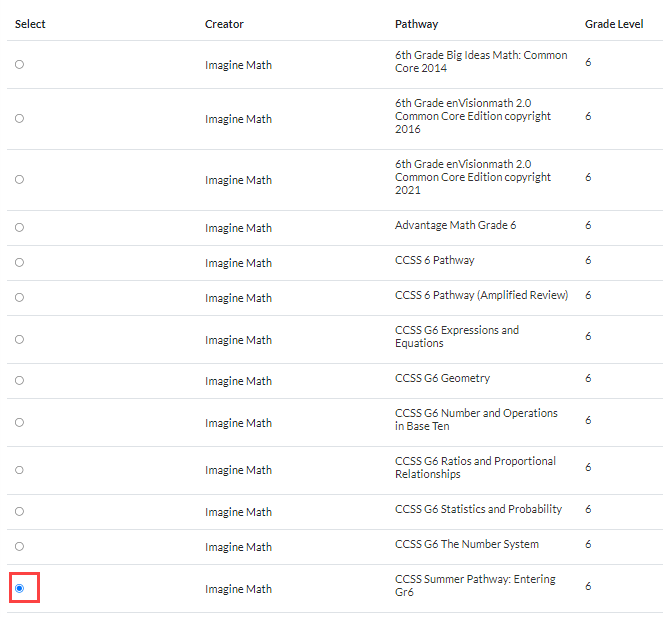Select radio for enVisionmath 2.0 copyright 2016
663x617 pixels.
tap(20, 118)
